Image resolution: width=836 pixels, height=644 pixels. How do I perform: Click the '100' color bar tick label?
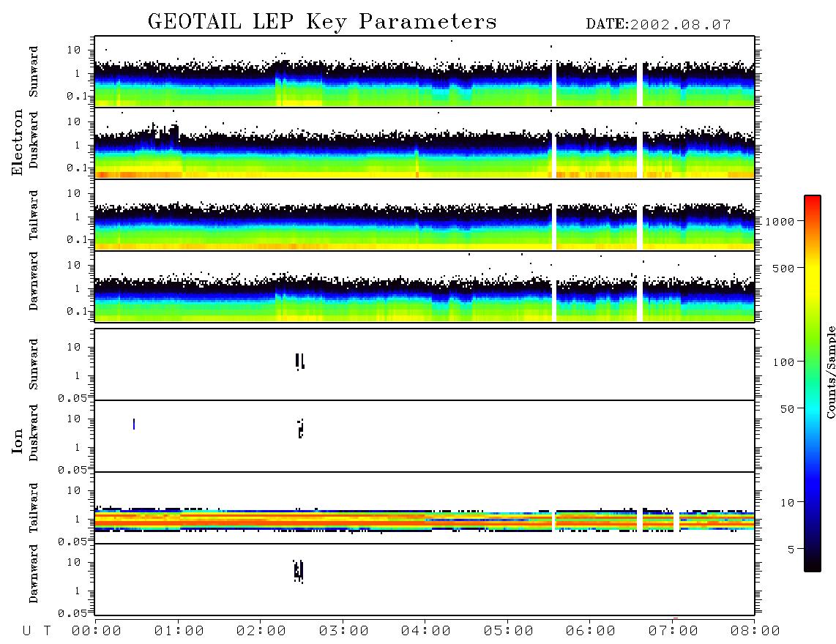pos(784,362)
